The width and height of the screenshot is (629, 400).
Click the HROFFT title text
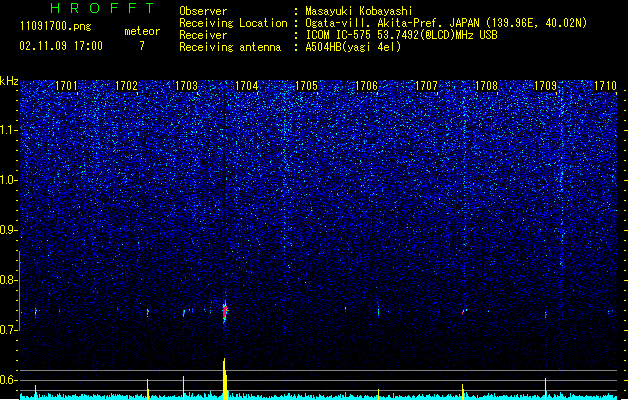click(x=102, y=8)
